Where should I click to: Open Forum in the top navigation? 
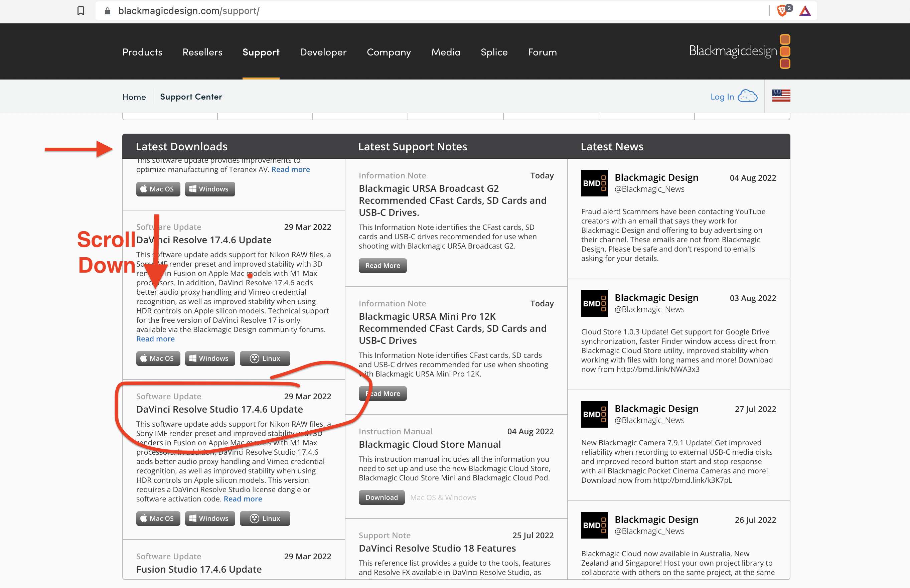click(x=543, y=52)
